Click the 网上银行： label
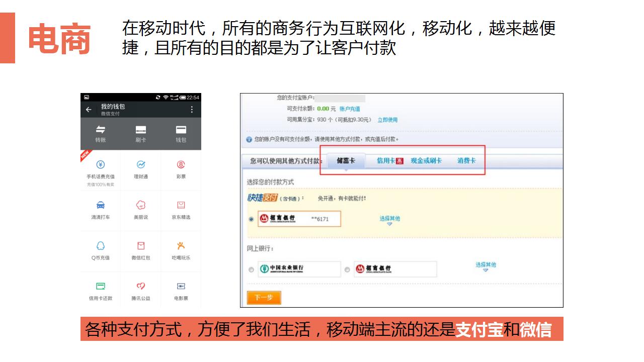 pyautogui.click(x=260, y=248)
